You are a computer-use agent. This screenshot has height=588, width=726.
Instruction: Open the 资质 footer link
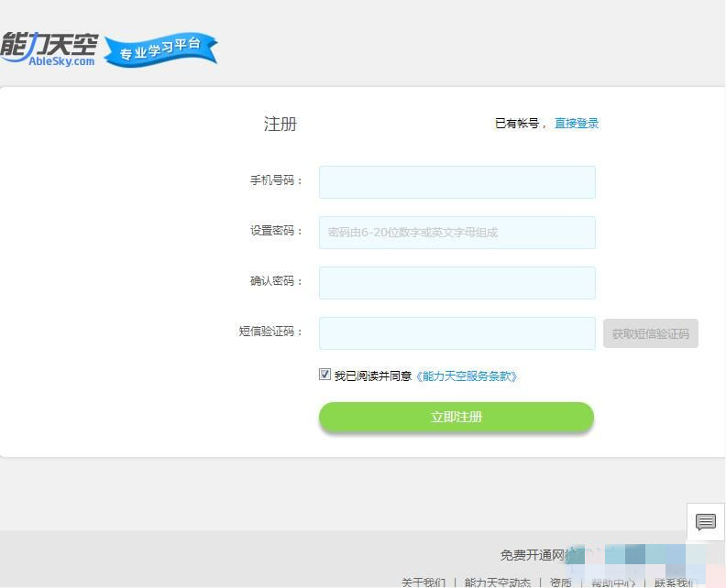[x=560, y=583]
